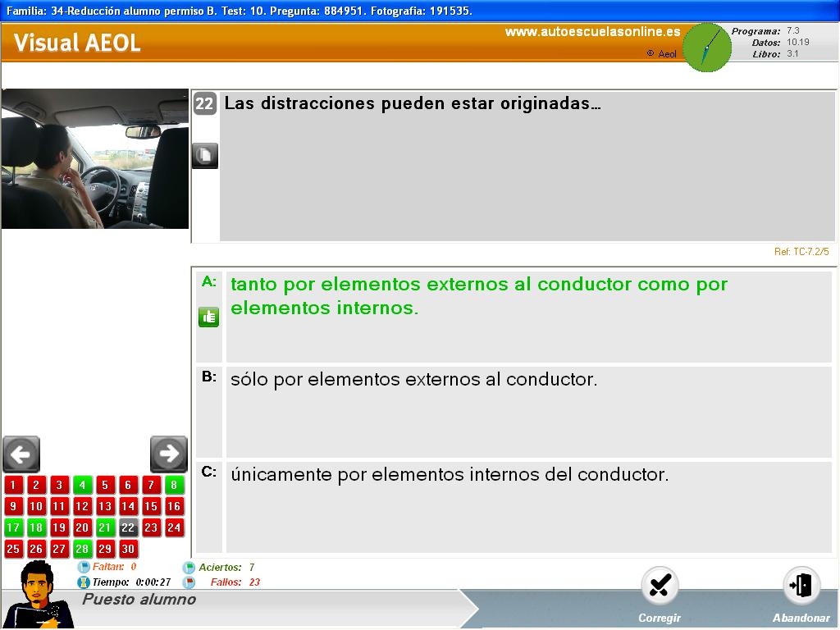
Task: Click the Ref: TC-7.2/5 reference text
Action: 801,252
